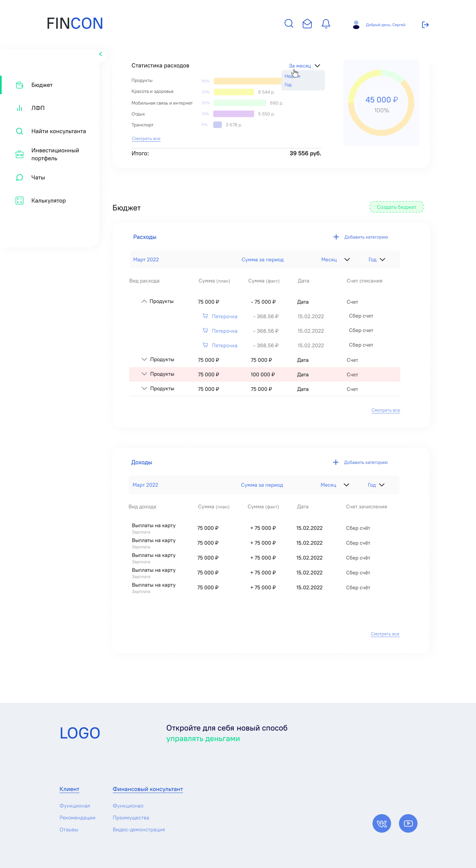Collapse the sidebar with green arrow

tap(100, 54)
